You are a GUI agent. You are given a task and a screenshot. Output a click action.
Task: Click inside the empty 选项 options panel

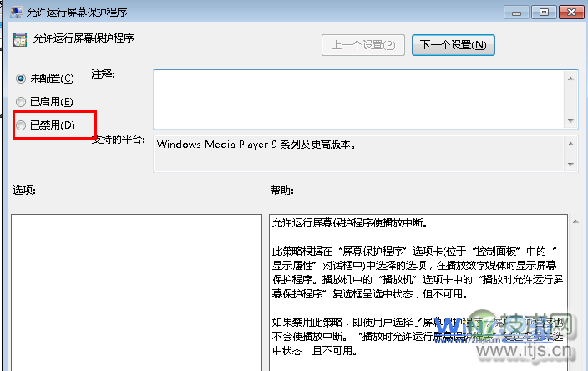[x=136, y=292]
